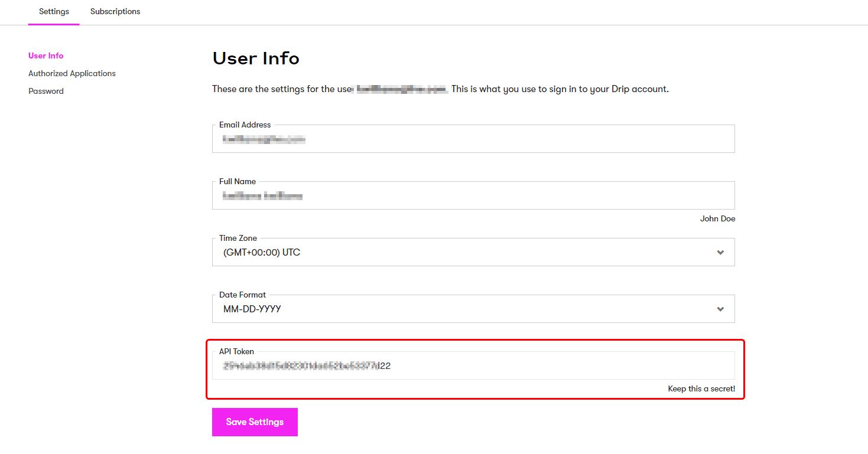Select User Info in the sidebar
The height and width of the screenshot is (454, 868).
click(x=46, y=56)
